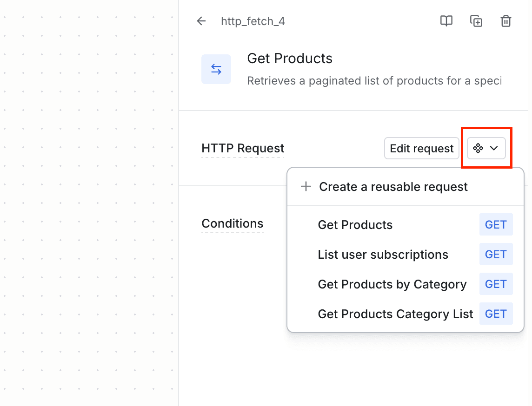Duplicate the node using the copy icon
This screenshot has width=532, height=406.
click(x=476, y=21)
